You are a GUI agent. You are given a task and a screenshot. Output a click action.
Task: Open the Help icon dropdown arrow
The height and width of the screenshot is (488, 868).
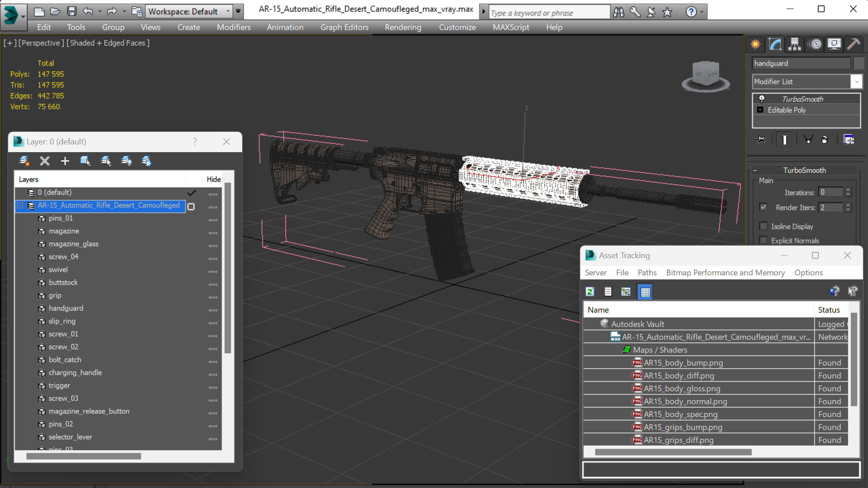[x=702, y=12]
